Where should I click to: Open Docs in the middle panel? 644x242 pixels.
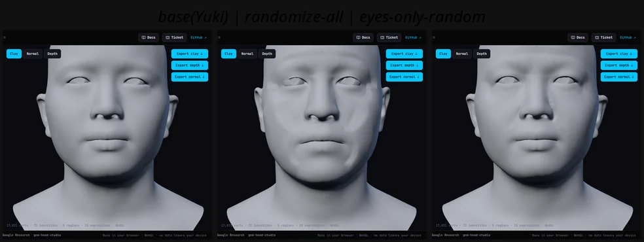(x=363, y=37)
